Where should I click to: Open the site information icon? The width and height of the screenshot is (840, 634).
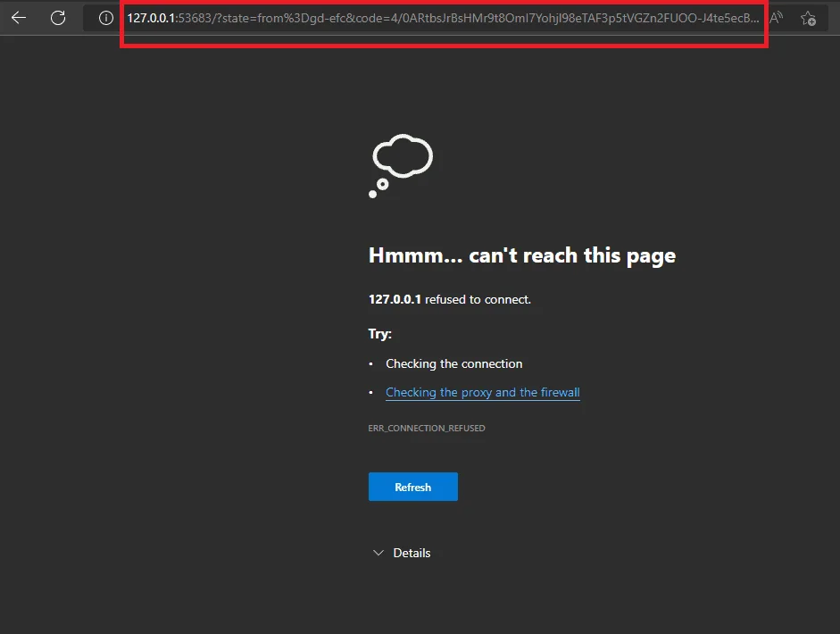[x=106, y=18]
